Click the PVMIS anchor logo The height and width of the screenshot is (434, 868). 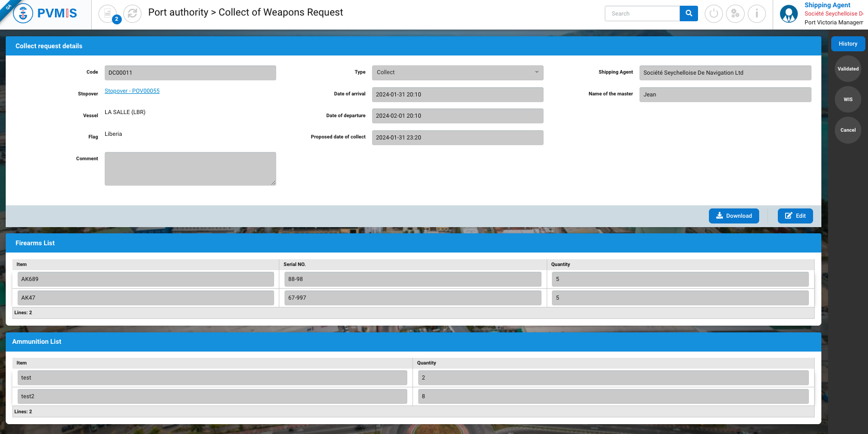(23, 13)
